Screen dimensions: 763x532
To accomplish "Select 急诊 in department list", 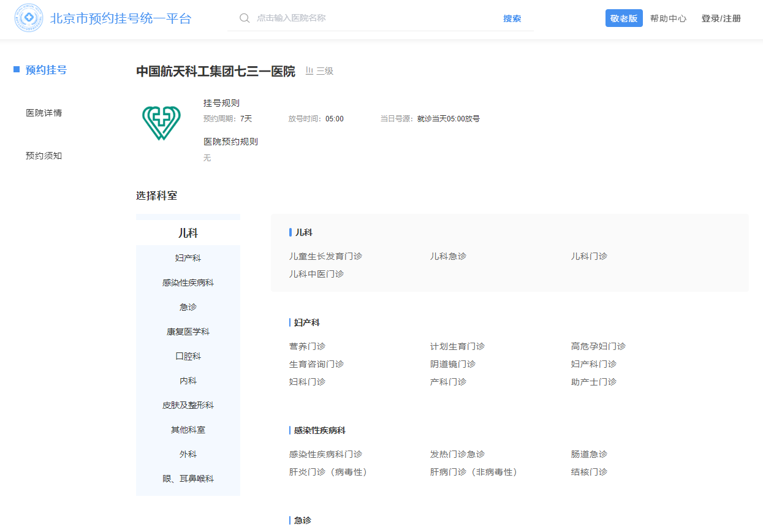I will tap(188, 307).
